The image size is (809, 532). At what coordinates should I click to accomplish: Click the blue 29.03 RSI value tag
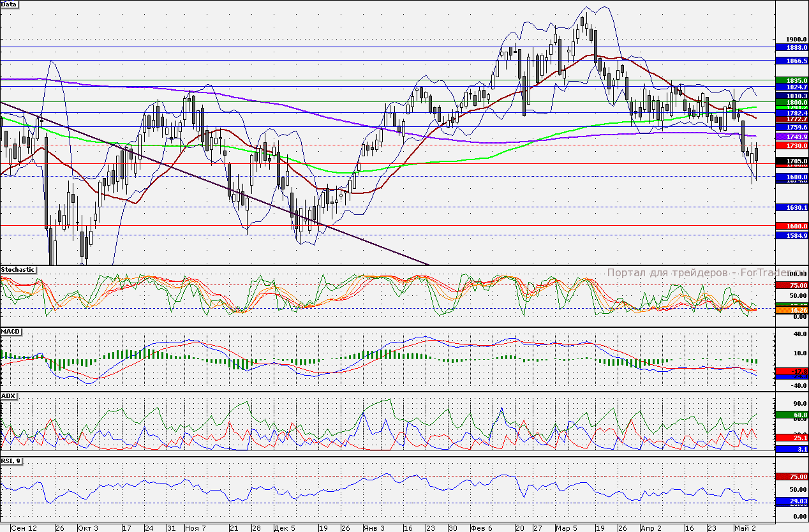[791, 502]
